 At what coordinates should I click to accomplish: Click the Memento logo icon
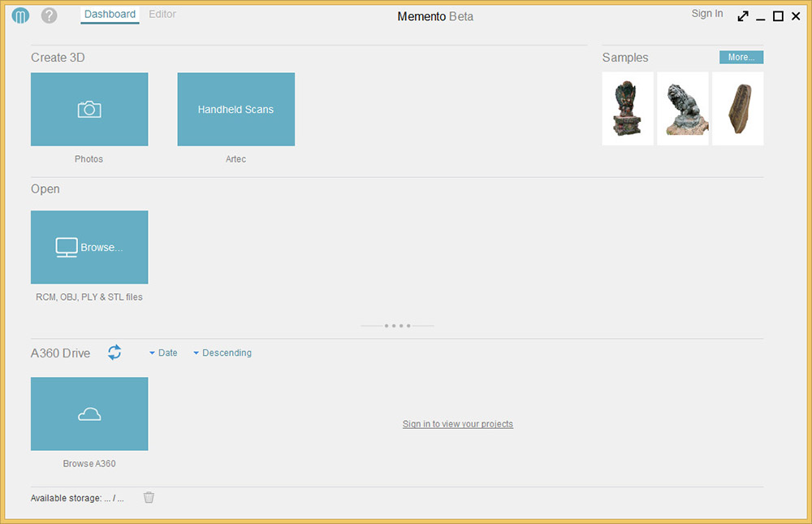20,15
